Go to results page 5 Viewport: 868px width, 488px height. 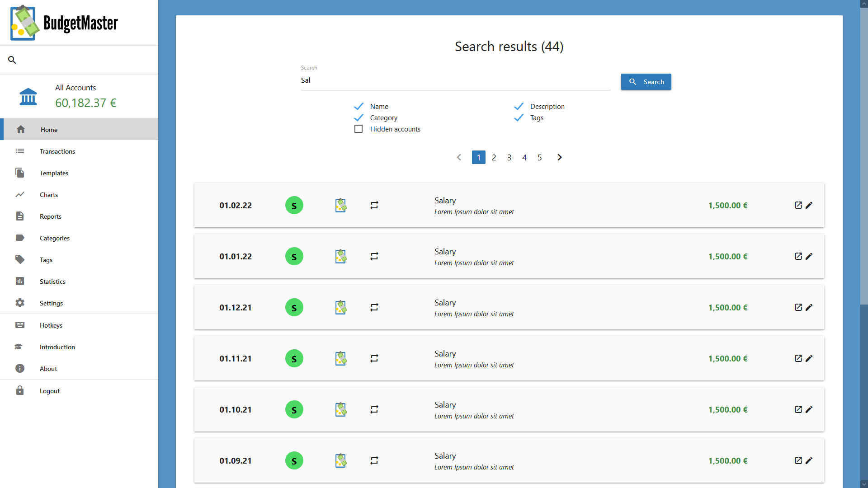539,157
